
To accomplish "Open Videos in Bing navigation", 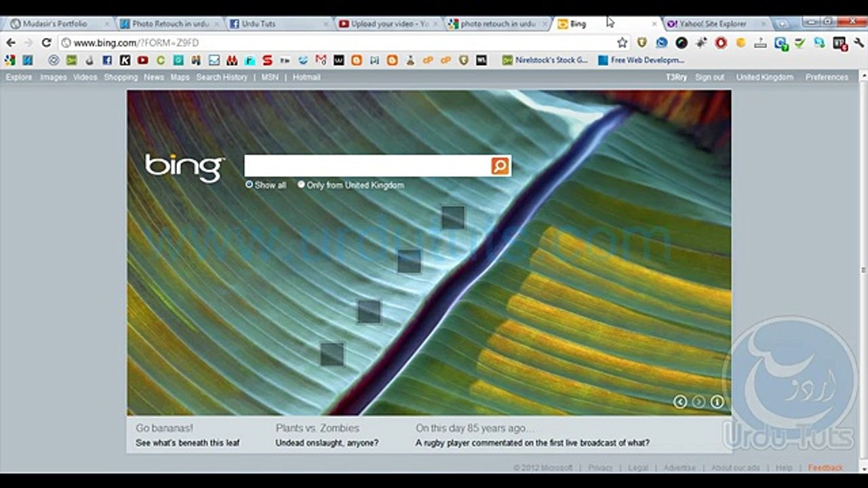I will [x=85, y=77].
